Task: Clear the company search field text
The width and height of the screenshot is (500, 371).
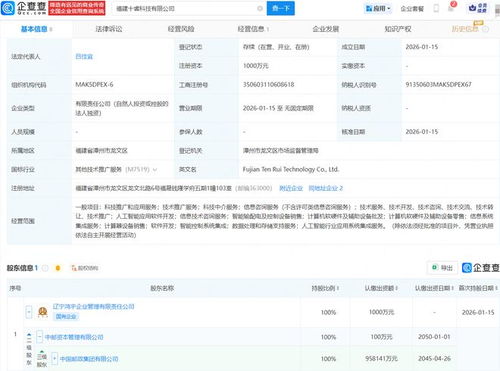Action: (260, 9)
